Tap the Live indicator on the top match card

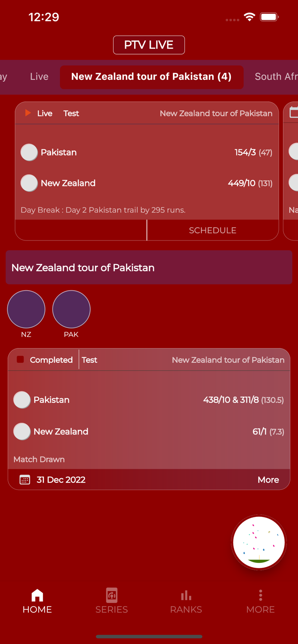point(44,113)
